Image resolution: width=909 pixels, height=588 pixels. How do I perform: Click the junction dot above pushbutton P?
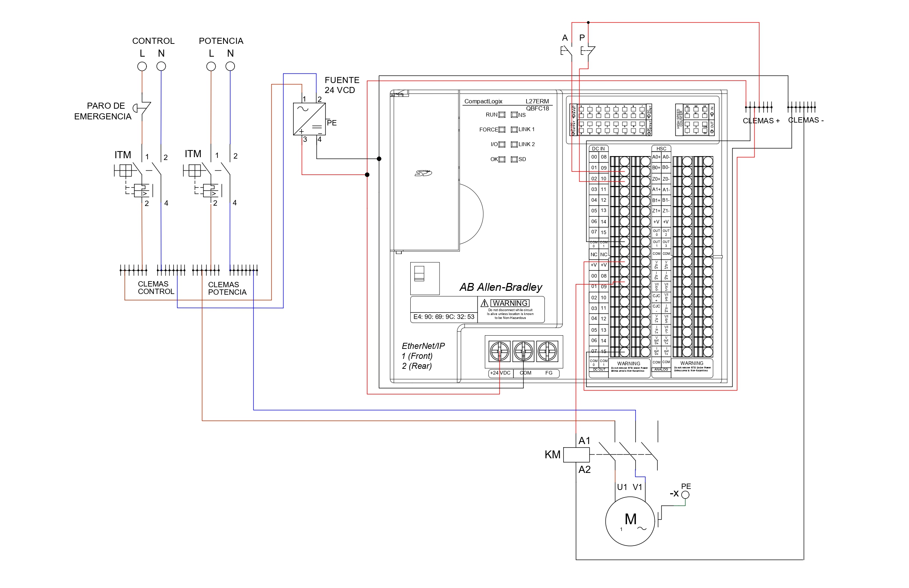(x=588, y=22)
